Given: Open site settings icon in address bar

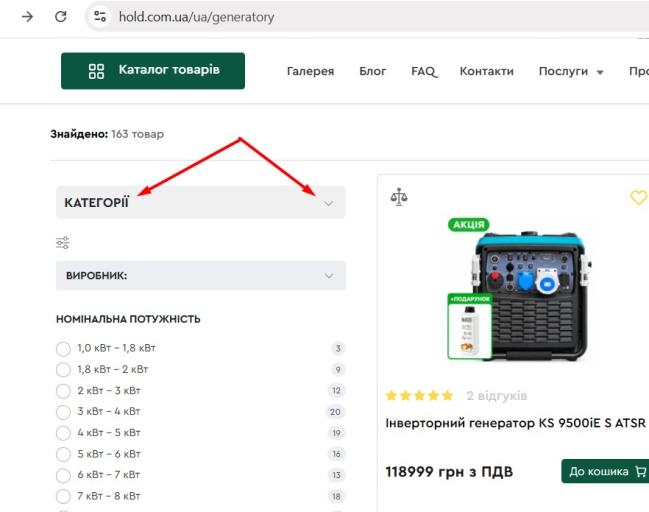Looking at the screenshot, I should [x=100, y=17].
